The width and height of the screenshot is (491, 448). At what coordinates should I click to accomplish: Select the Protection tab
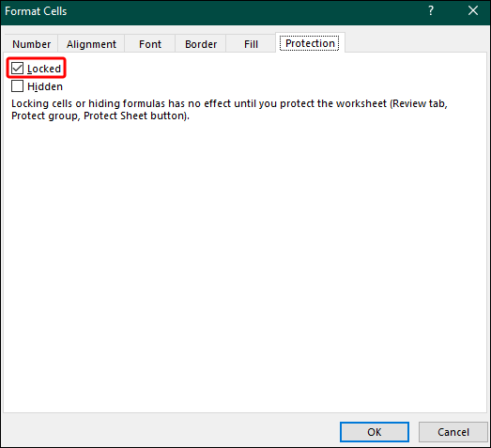pyautogui.click(x=310, y=43)
